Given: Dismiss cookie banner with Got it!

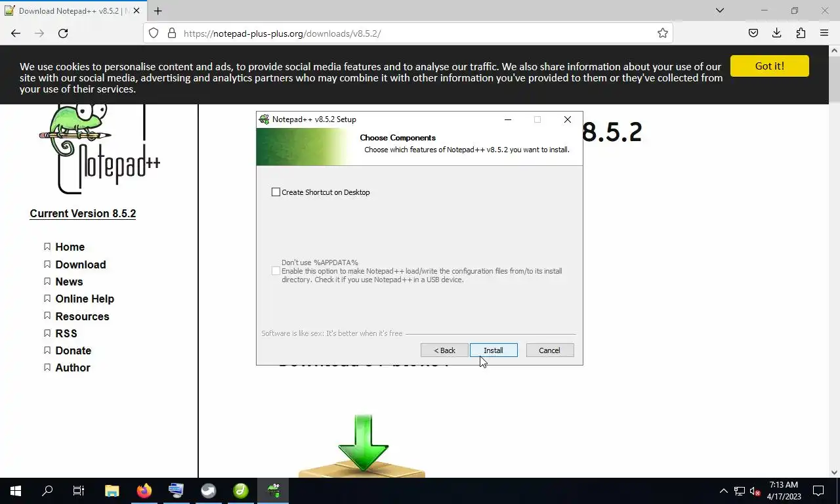Looking at the screenshot, I should click(x=769, y=66).
